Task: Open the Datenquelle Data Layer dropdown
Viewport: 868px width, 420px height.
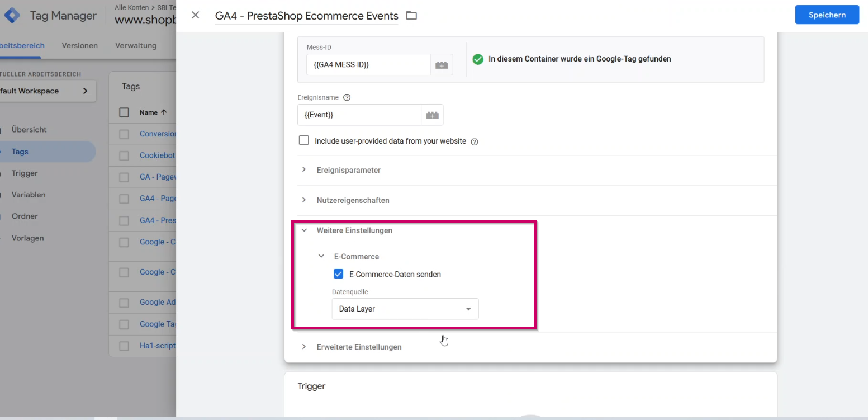Action: pyautogui.click(x=405, y=309)
